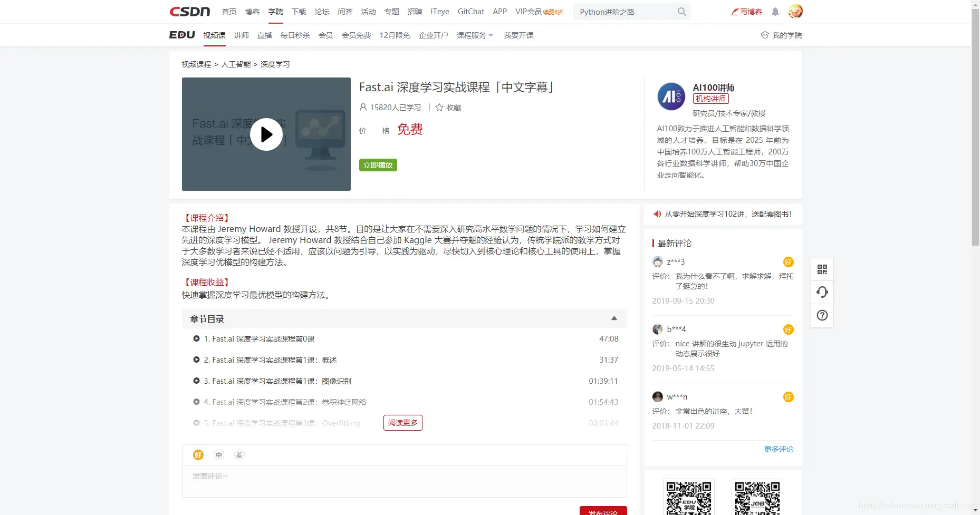
Task: Click the EDU学院 QR code image
Action: click(x=689, y=497)
